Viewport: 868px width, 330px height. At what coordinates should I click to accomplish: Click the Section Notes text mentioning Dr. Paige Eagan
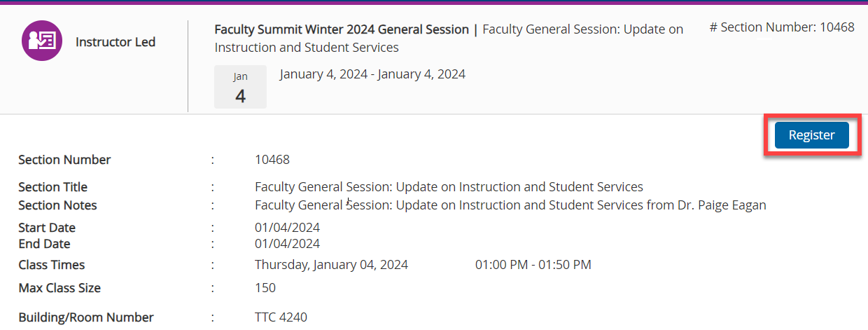click(x=510, y=205)
